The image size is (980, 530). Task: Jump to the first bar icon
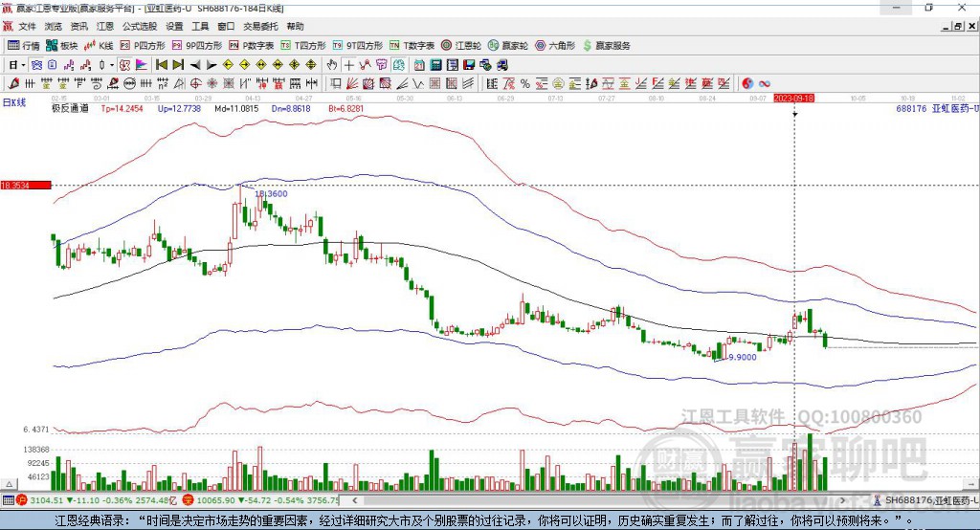tap(161, 65)
